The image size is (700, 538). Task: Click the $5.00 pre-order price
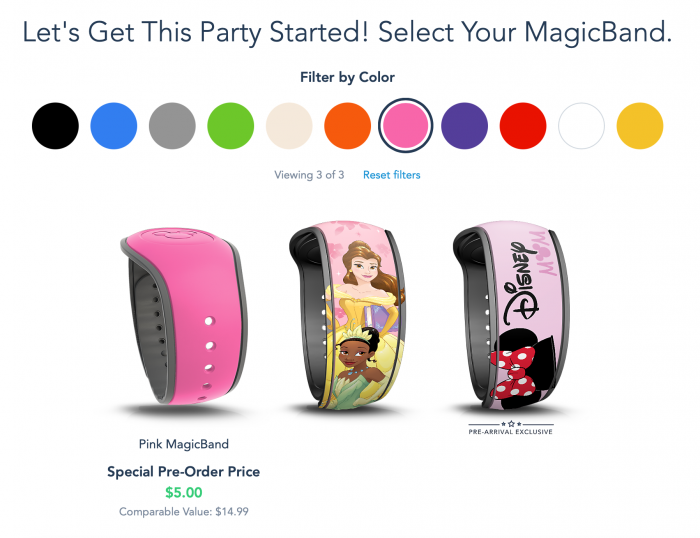pyautogui.click(x=184, y=492)
